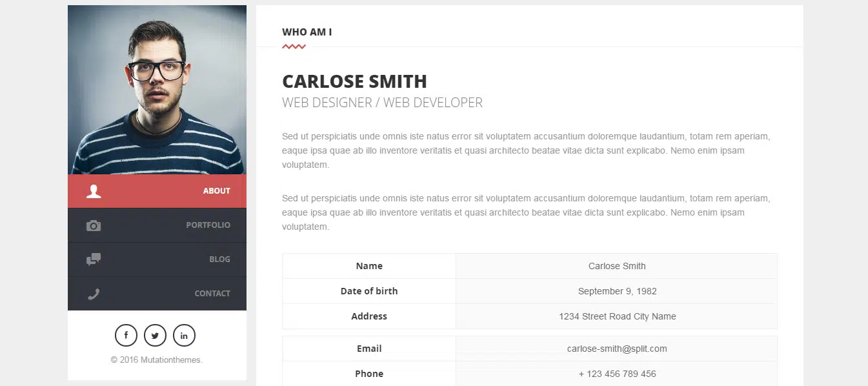Open the Twitter profile icon

155,336
